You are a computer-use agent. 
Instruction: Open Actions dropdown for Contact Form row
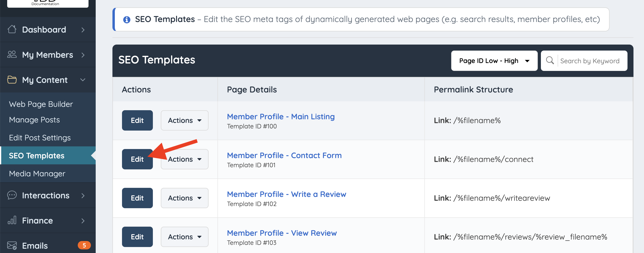(184, 159)
